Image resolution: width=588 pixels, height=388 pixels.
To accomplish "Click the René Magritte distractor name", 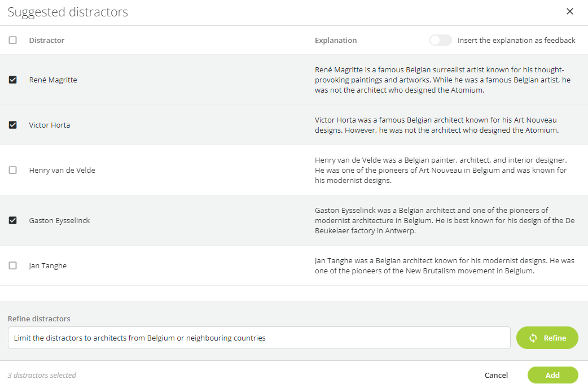I will click(x=53, y=80).
